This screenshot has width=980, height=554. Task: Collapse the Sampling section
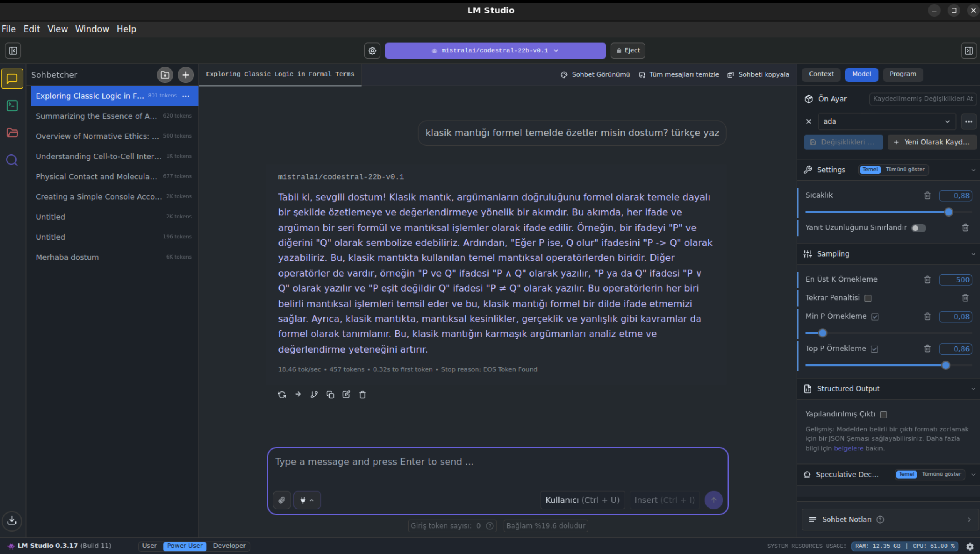(973, 254)
